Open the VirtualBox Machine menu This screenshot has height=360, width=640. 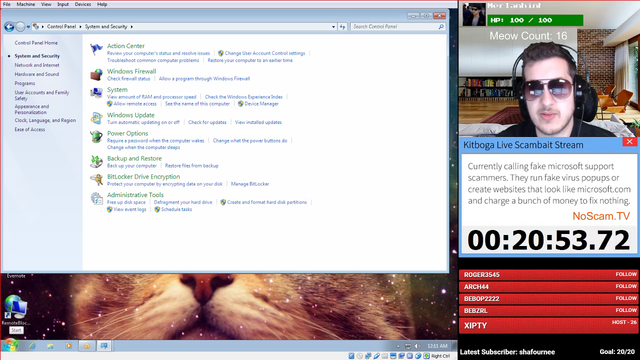point(25,4)
